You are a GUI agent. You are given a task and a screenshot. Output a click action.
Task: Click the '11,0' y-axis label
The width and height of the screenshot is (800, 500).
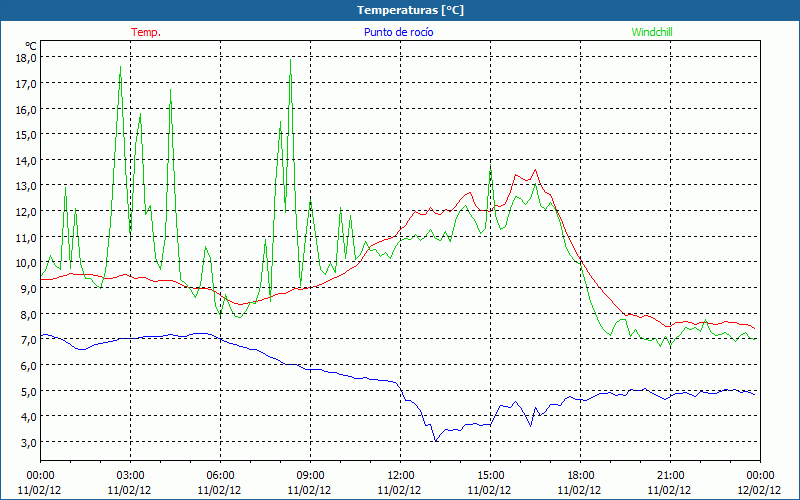tap(26, 237)
